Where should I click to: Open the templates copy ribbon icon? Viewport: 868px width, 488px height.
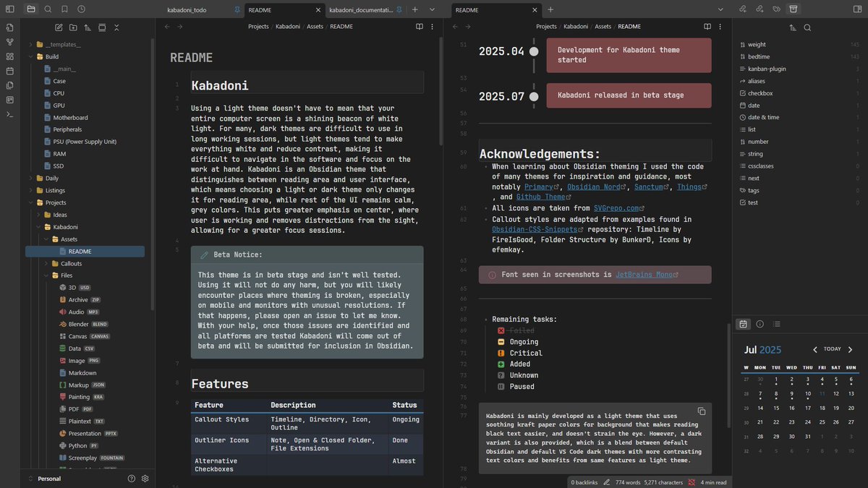(10, 85)
